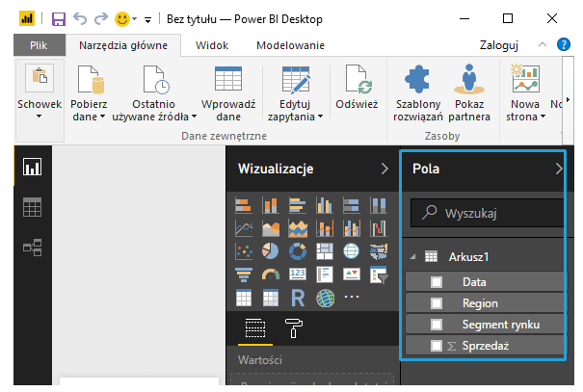Switch to Relationships view icon
Screen dimensions: 583x392
coord(32,248)
